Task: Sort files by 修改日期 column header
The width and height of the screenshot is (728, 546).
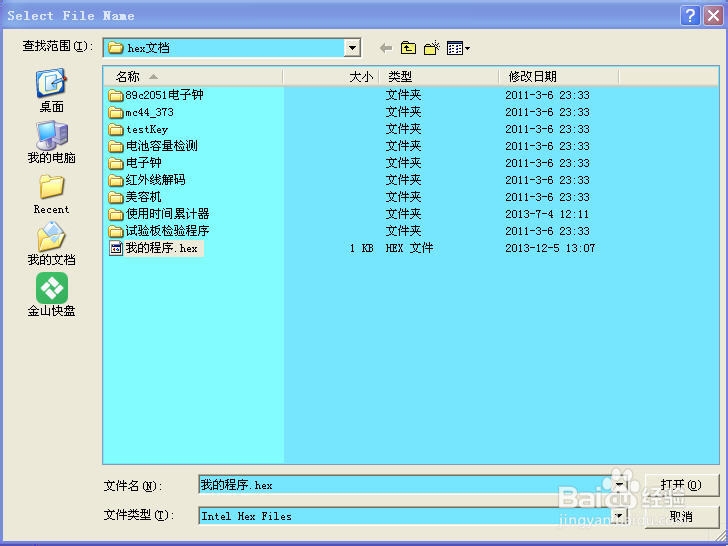Action: 559,77
